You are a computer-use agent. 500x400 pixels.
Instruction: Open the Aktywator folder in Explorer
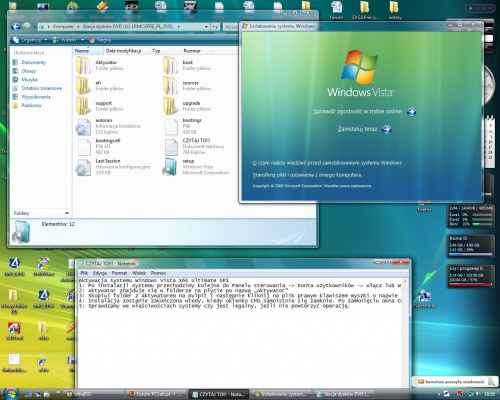click(100, 65)
